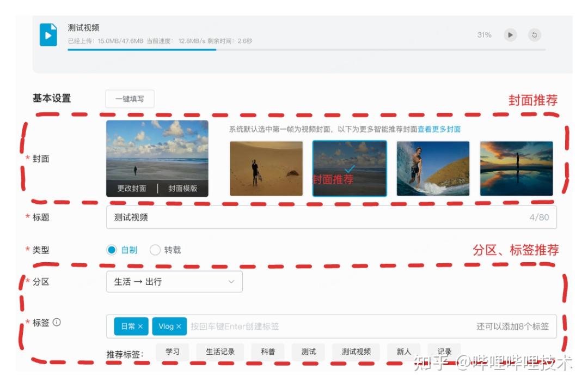The height and width of the screenshot is (387, 588).
Task: Select the 测试视频 recommended tag
Action: coord(356,352)
